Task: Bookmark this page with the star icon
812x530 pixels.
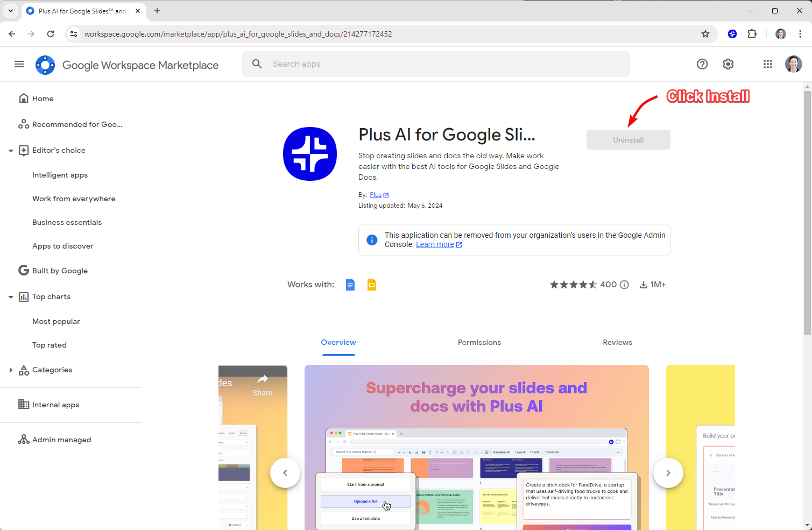Action: coord(705,34)
